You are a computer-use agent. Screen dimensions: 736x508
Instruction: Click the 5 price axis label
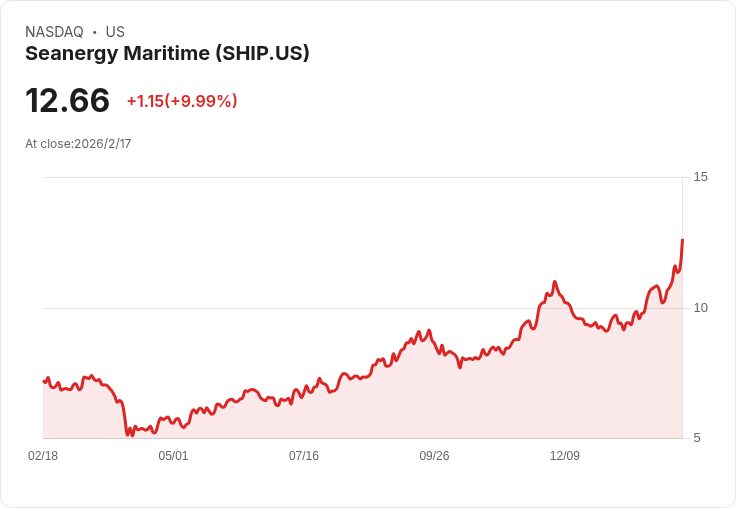pyautogui.click(x=697, y=438)
